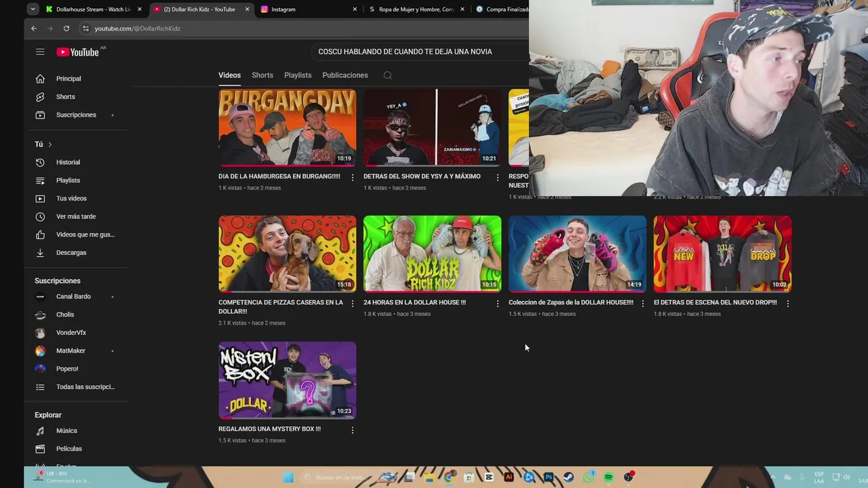Play the NEW DROP thumbnail video

tap(723, 254)
